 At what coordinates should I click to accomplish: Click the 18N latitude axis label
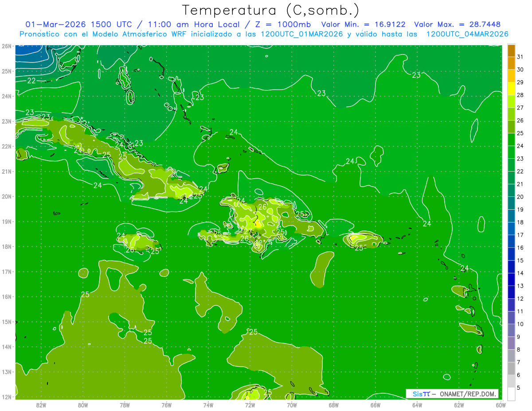[7, 247]
